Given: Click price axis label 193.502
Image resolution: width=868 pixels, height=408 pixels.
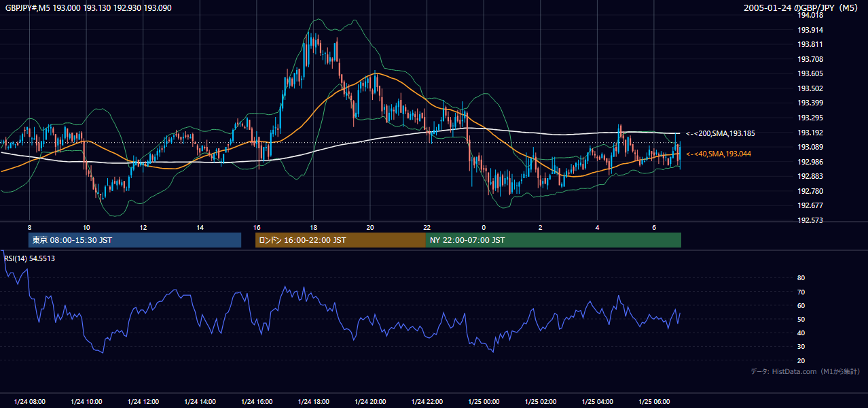Looking at the screenshot, I should point(810,89).
